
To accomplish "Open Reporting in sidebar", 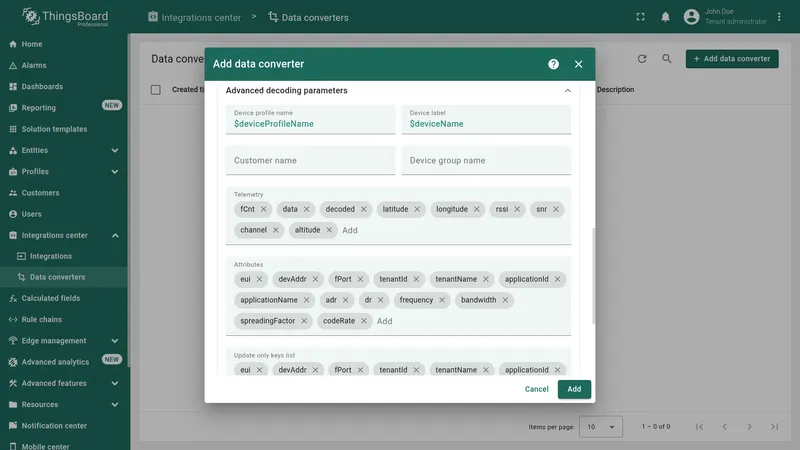I will tap(64, 108).
